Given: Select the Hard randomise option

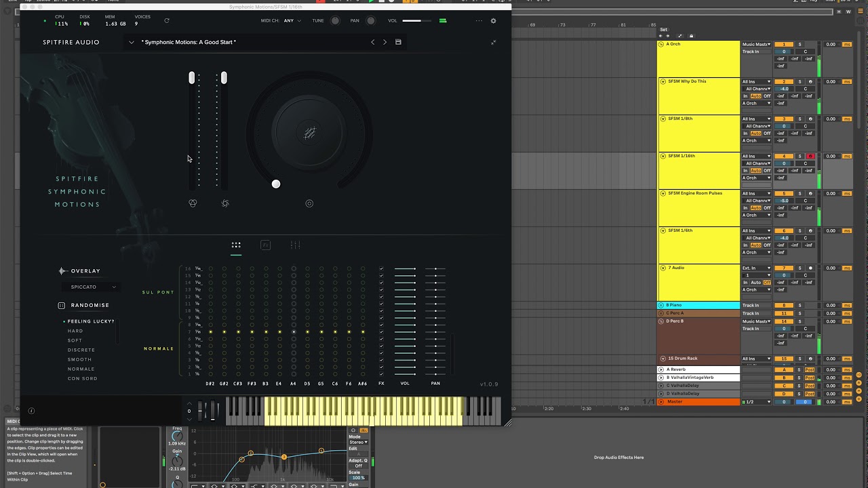Looking at the screenshot, I should (x=75, y=331).
